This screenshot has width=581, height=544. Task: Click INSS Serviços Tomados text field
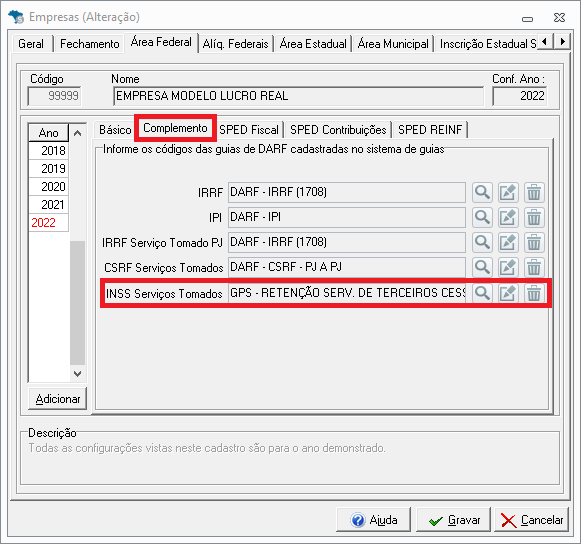tap(347, 293)
